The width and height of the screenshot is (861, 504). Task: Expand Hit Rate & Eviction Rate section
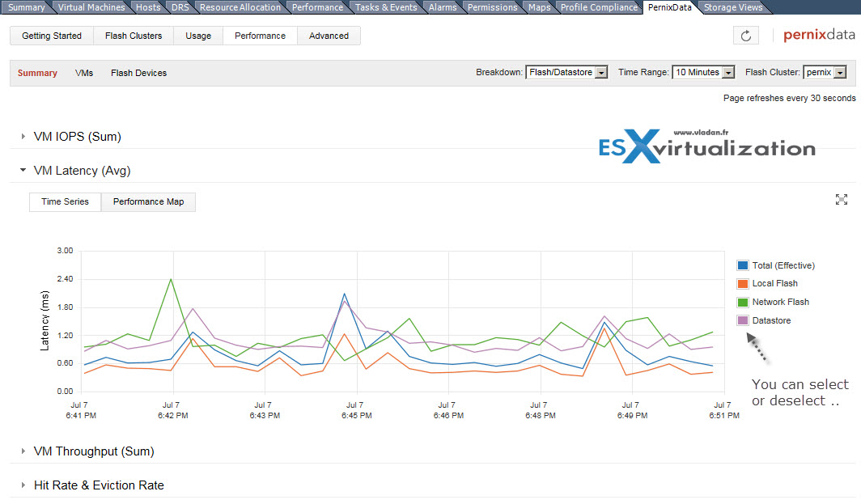point(23,485)
